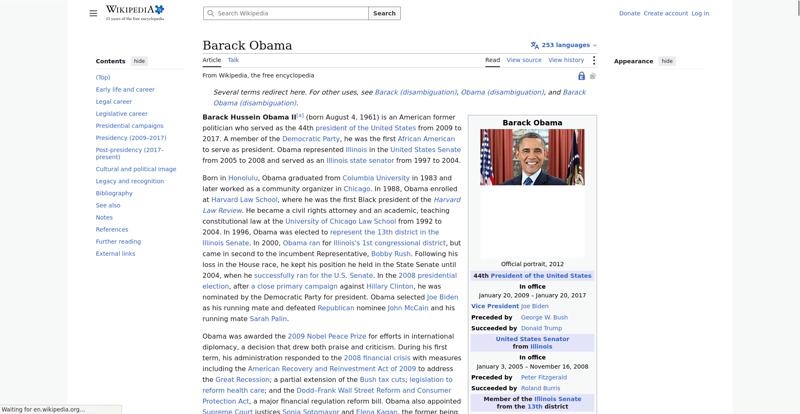Go to Early life and career section

pos(125,90)
